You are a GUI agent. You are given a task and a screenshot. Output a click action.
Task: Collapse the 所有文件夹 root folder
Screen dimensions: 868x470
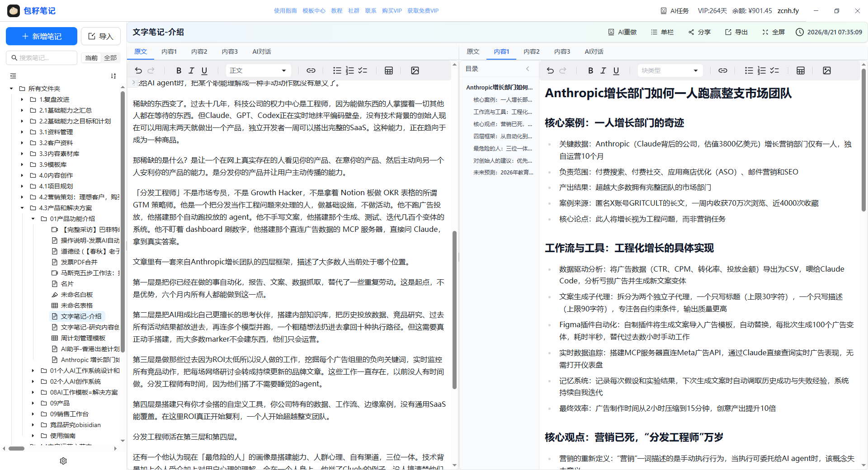coord(11,89)
